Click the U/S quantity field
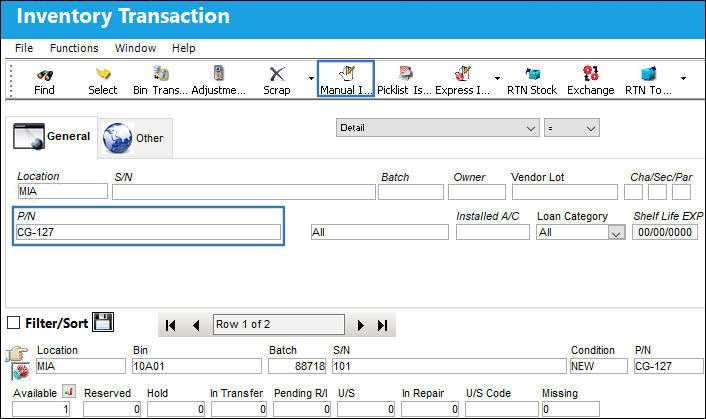The height and width of the screenshot is (419, 706). [366, 409]
